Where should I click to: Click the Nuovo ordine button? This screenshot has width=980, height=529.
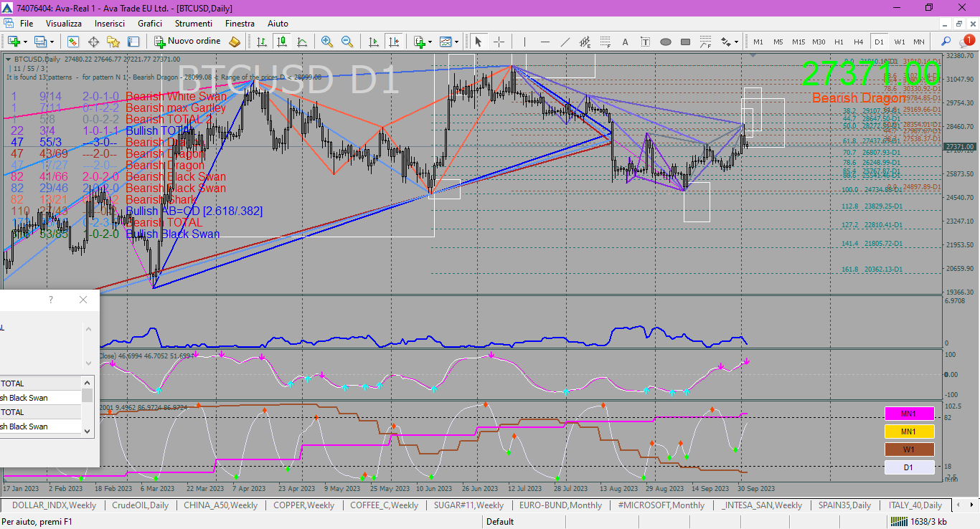click(x=188, y=42)
